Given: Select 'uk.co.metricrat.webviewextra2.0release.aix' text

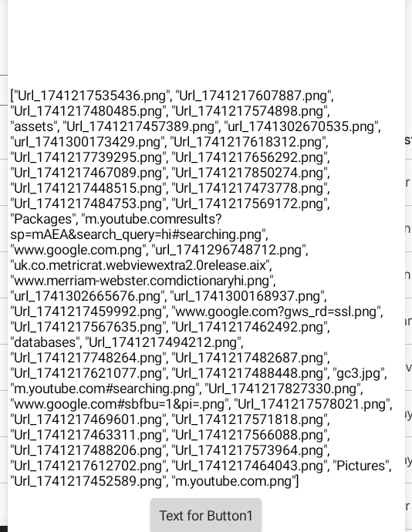Looking at the screenshot, I should coord(140,265).
